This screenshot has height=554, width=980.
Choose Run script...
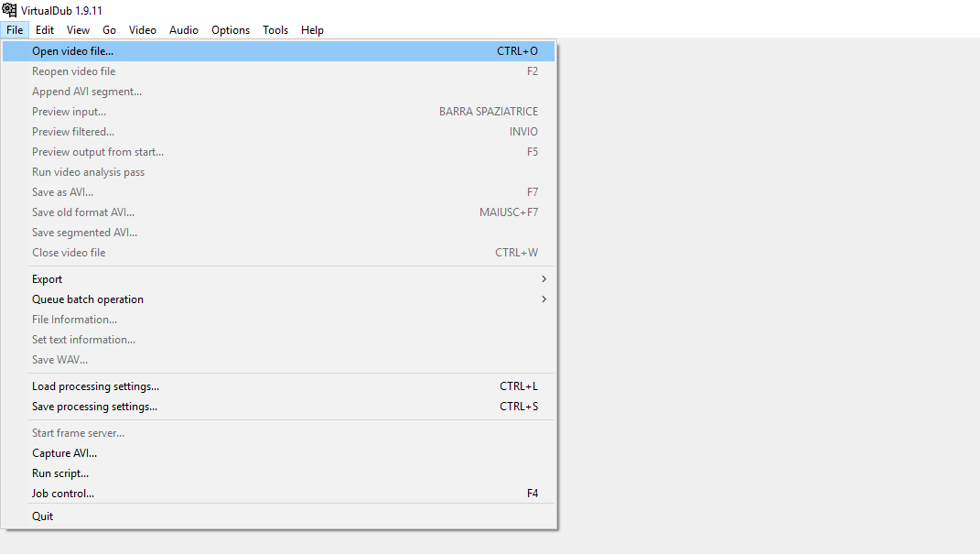[279, 473]
